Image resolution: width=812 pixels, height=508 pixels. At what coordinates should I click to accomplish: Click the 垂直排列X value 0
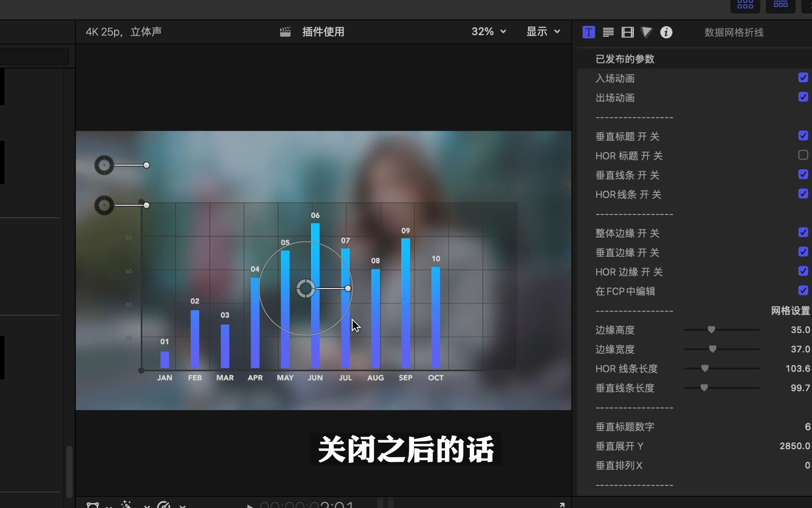[807, 465]
